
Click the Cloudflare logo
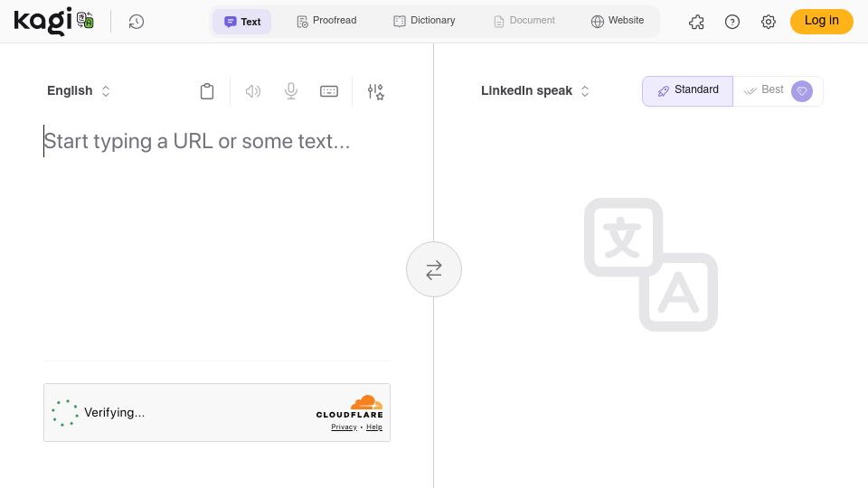tap(349, 407)
